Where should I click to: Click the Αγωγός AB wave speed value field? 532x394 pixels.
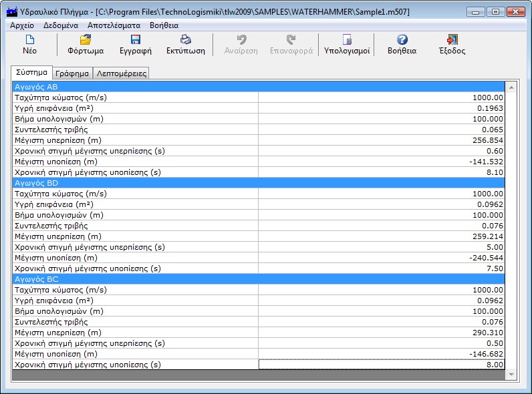[x=381, y=97]
